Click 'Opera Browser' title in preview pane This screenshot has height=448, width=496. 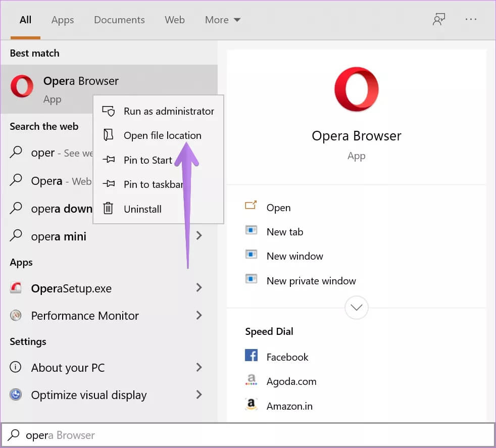click(x=357, y=136)
